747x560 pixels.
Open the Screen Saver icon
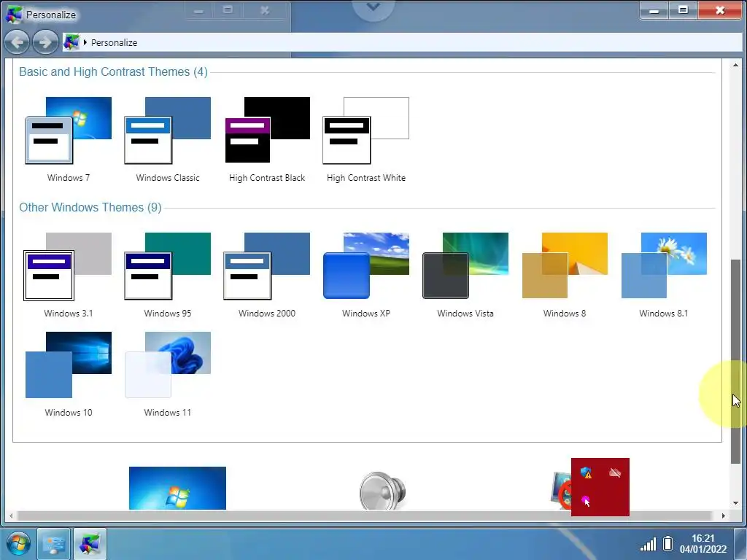coord(561,491)
